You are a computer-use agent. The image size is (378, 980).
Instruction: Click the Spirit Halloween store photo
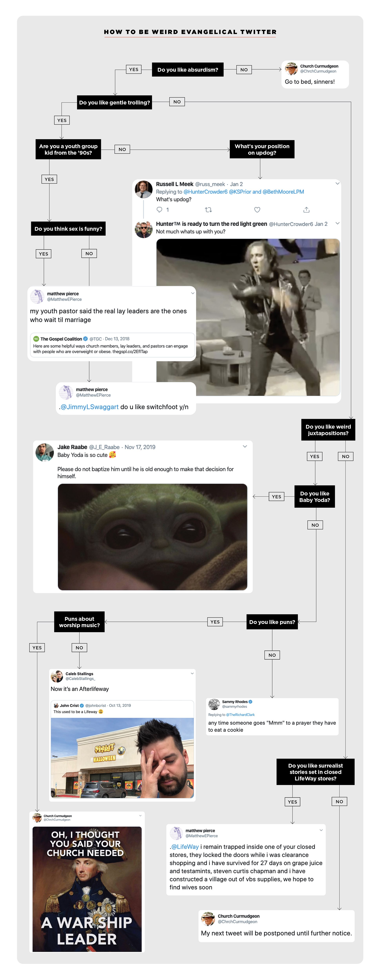pos(123,758)
